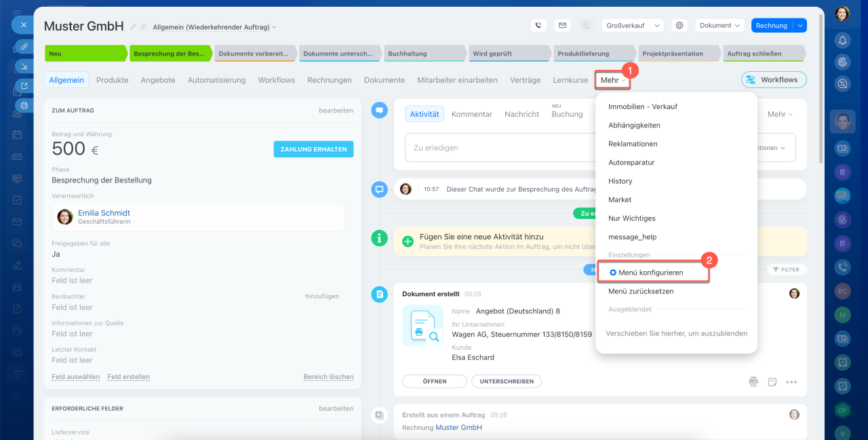Choose Reklamationen in the Mehr menu

633,144
